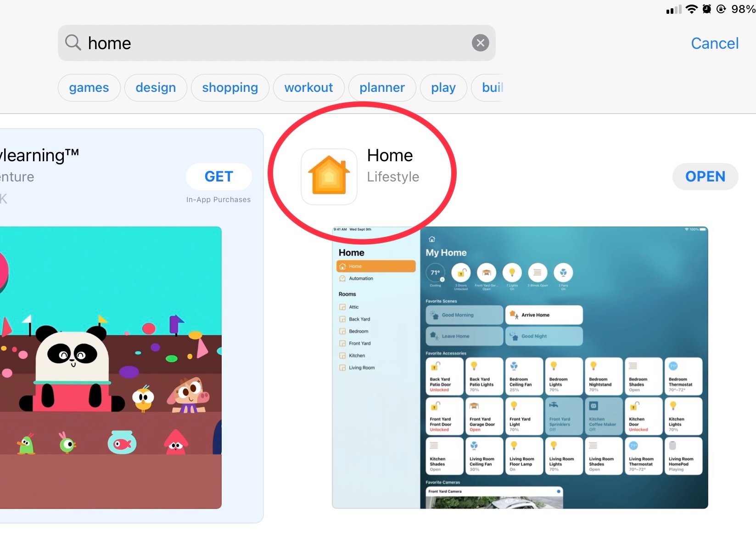Tap the orientation lock status icon
Viewport: 756px width, 537px height.
point(721,9)
